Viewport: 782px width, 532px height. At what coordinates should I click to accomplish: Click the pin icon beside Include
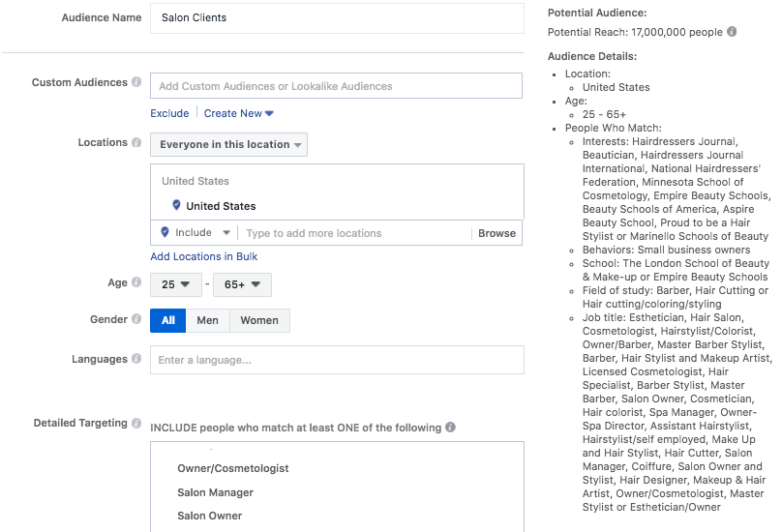165,232
